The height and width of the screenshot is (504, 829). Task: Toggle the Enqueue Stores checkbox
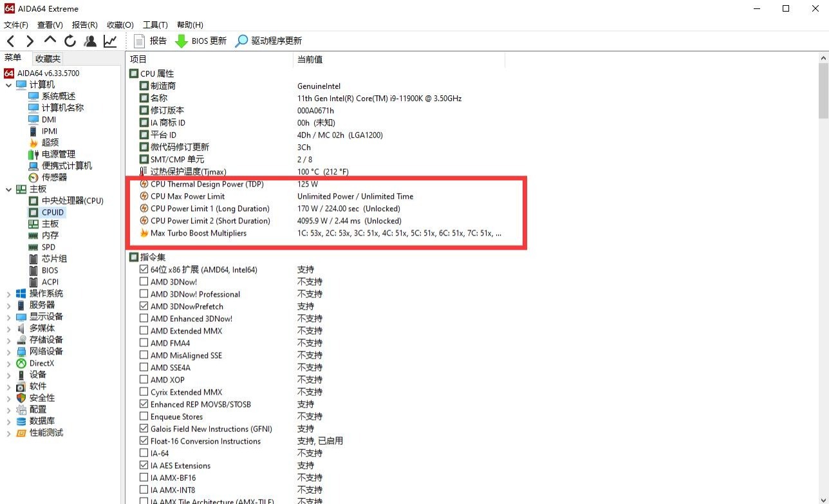tap(144, 416)
